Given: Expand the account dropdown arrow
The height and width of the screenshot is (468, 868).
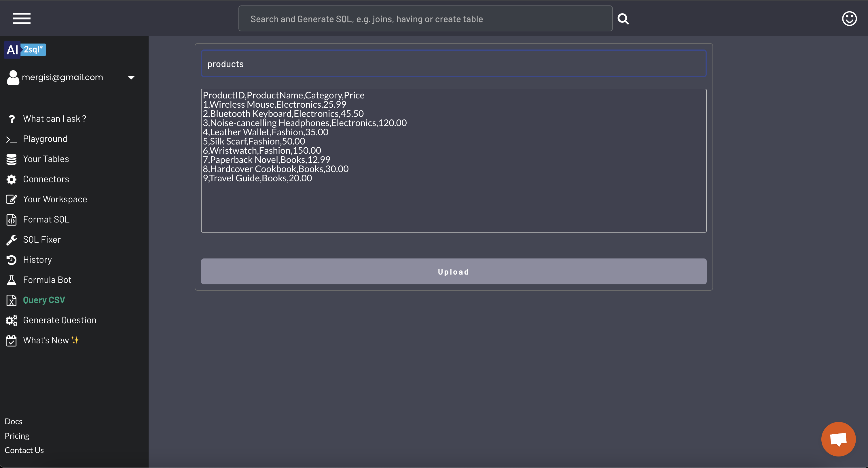Looking at the screenshot, I should click(131, 77).
